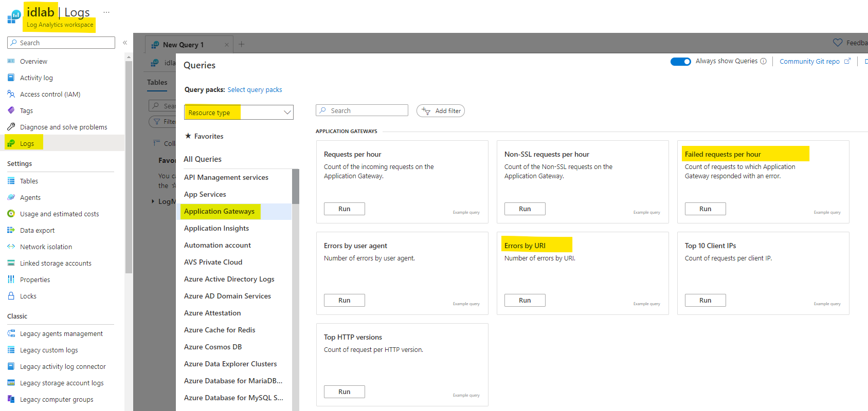
Task: Open the Legacy custom logs icon
Action: tap(11, 350)
